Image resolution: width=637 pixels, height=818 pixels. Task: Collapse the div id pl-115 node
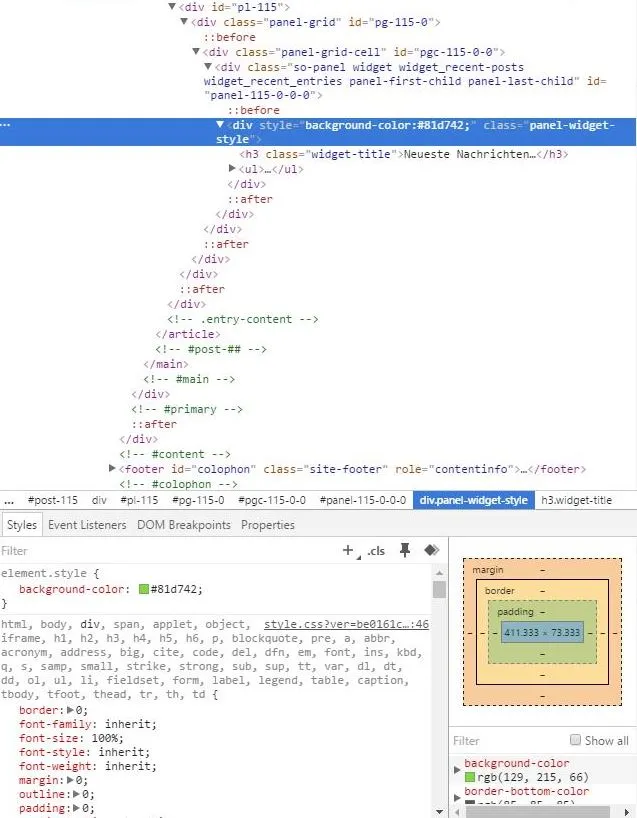[x=172, y=7]
